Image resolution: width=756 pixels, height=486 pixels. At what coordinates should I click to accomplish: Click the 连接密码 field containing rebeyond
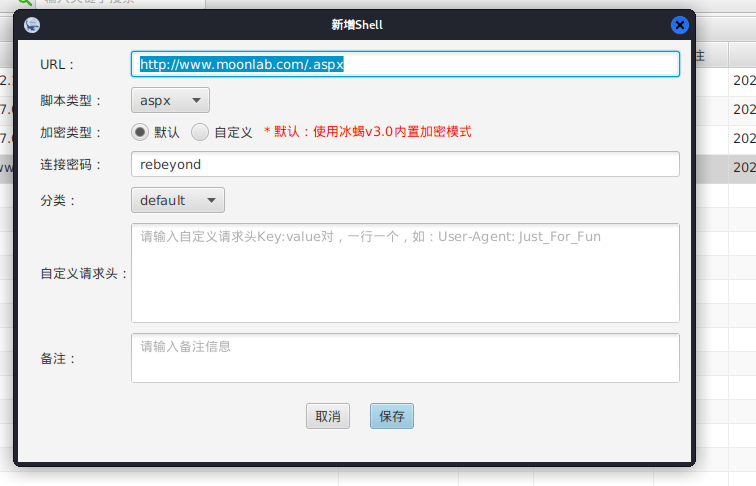click(x=405, y=164)
